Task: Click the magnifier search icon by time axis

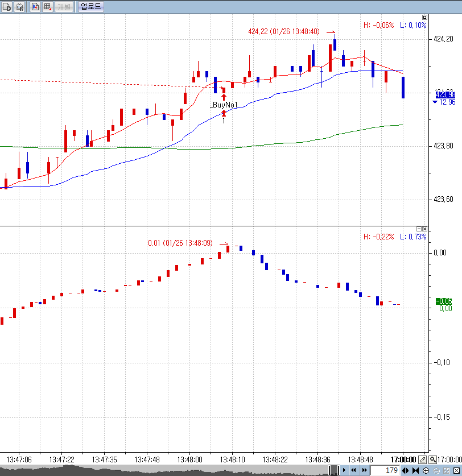Action: tap(433, 459)
